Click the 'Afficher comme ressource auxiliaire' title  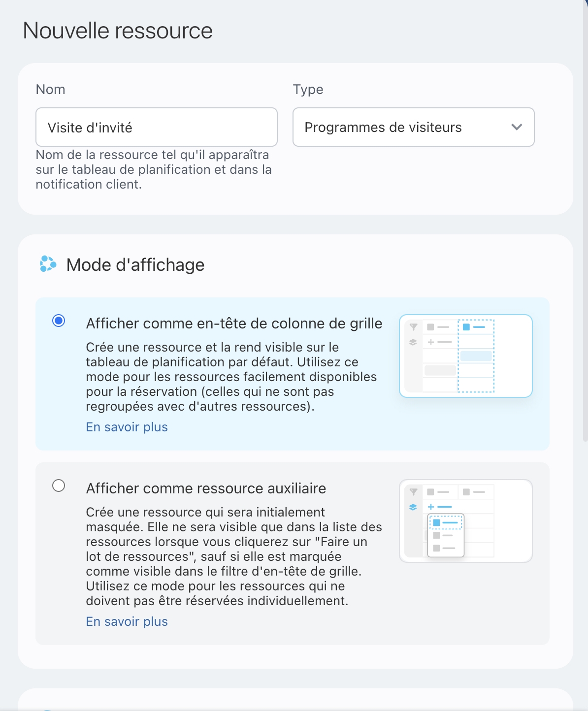click(206, 488)
